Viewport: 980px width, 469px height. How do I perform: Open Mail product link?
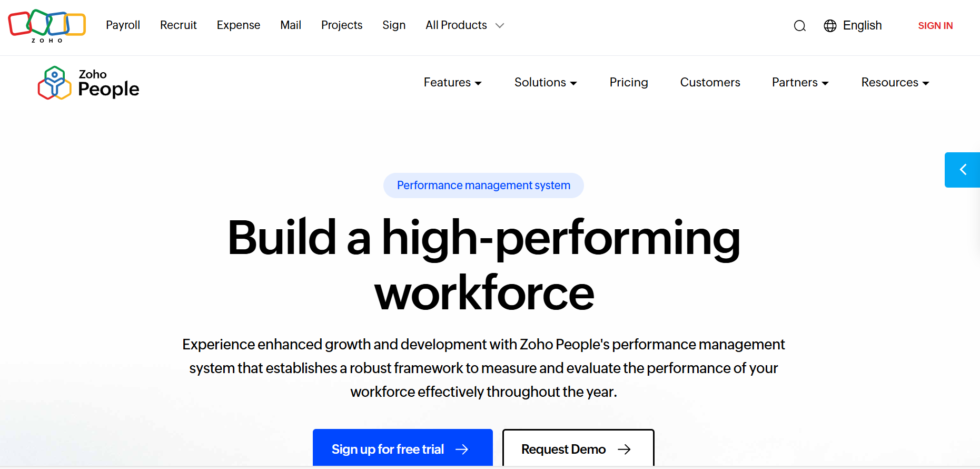pyautogui.click(x=291, y=25)
